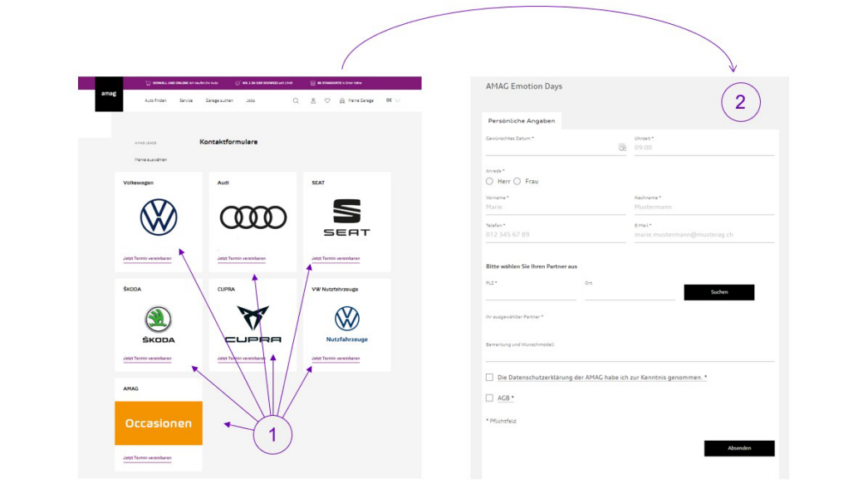Focus the PLZ input field
This screenshot has width=868, height=488.
[x=531, y=293]
